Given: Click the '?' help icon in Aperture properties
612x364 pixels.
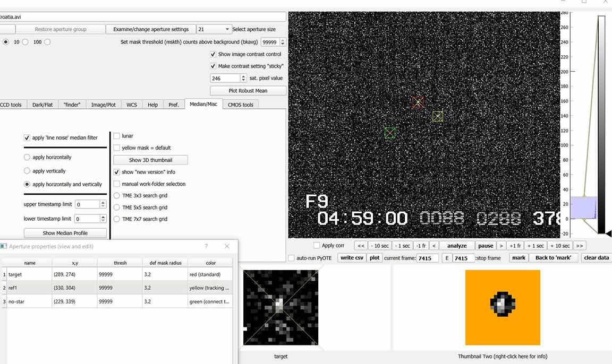Looking at the screenshot, I should (206, 246).
